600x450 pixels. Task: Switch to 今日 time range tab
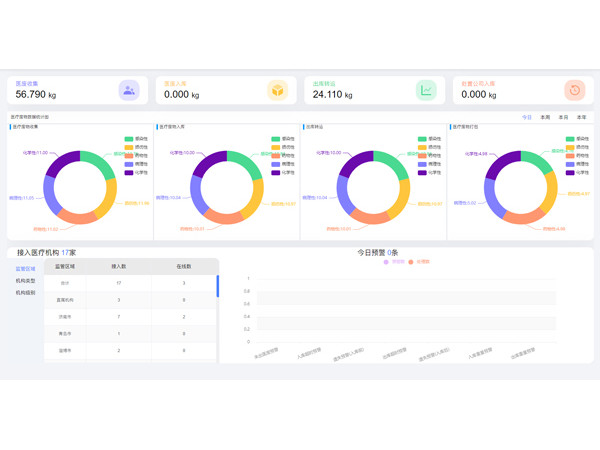(x=527, y=117)
